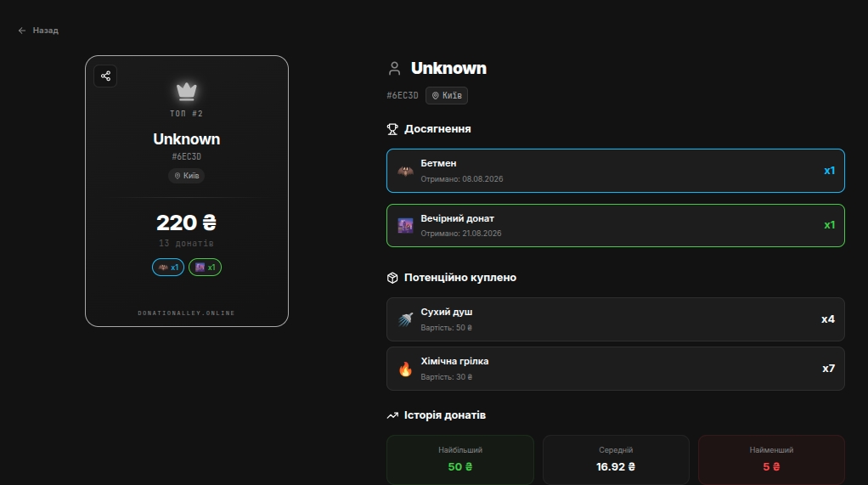868x485 pixels.
Task: Click Отримано: 08.08.2026 date text
Action: (462, 179)
